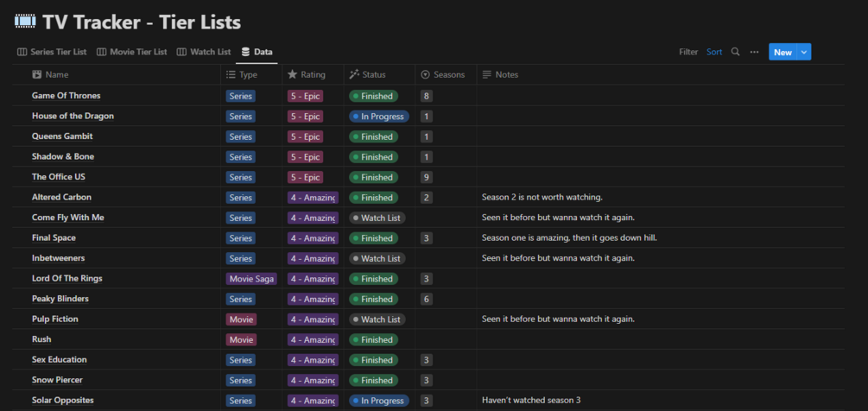
Task: Click the page title TV Tracker - Tier Lists
Action: pos(142,22)
